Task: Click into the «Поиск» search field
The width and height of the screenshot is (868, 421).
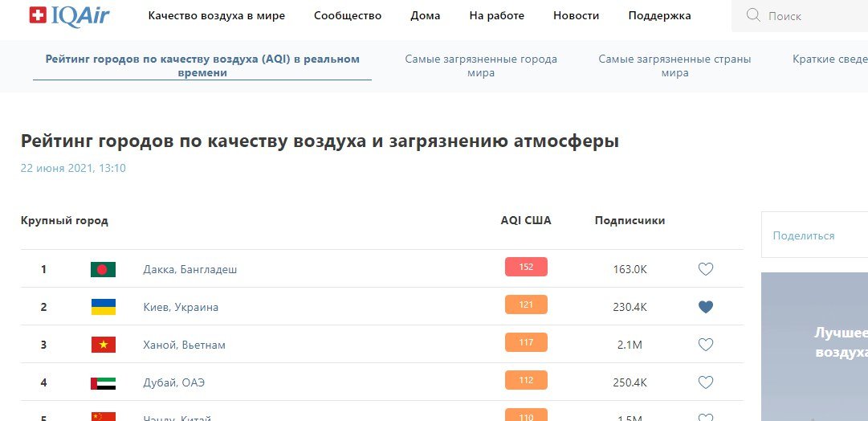Action: (811, 16)
